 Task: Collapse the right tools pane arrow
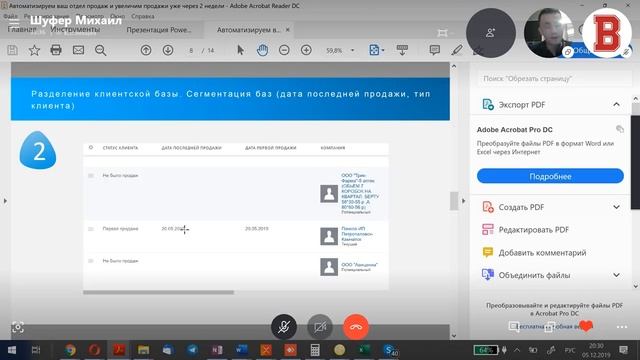pyautogui.click(x=463, y=201)
